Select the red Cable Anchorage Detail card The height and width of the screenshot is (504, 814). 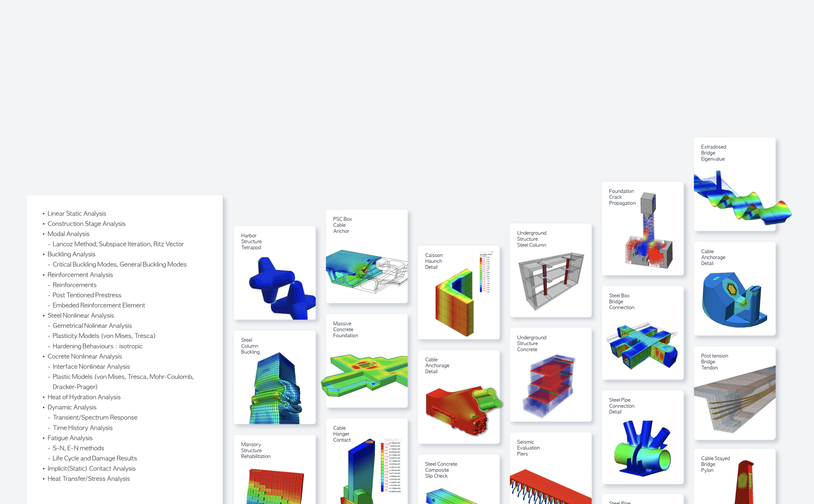point(459,397)
